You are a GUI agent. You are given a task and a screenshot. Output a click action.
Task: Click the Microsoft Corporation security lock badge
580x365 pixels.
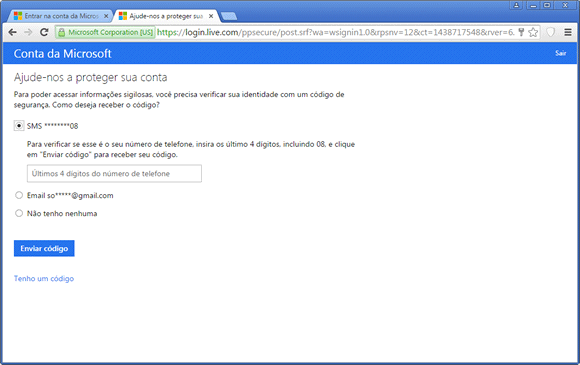(106, 33)
